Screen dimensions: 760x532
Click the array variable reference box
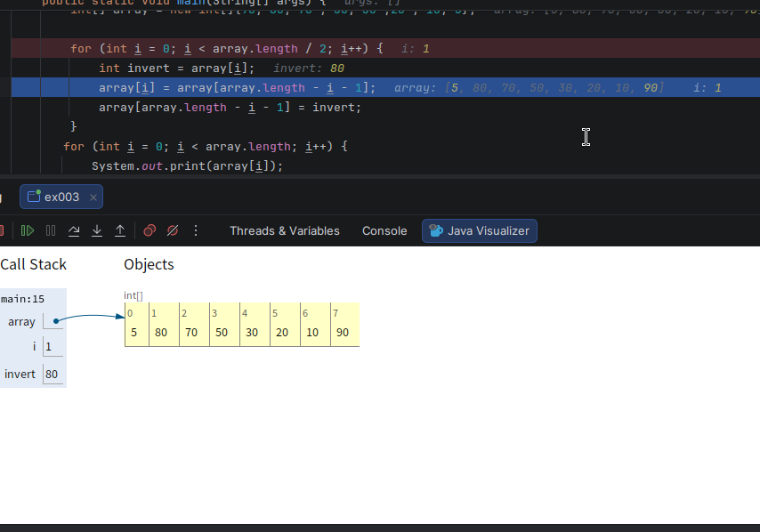53,321
